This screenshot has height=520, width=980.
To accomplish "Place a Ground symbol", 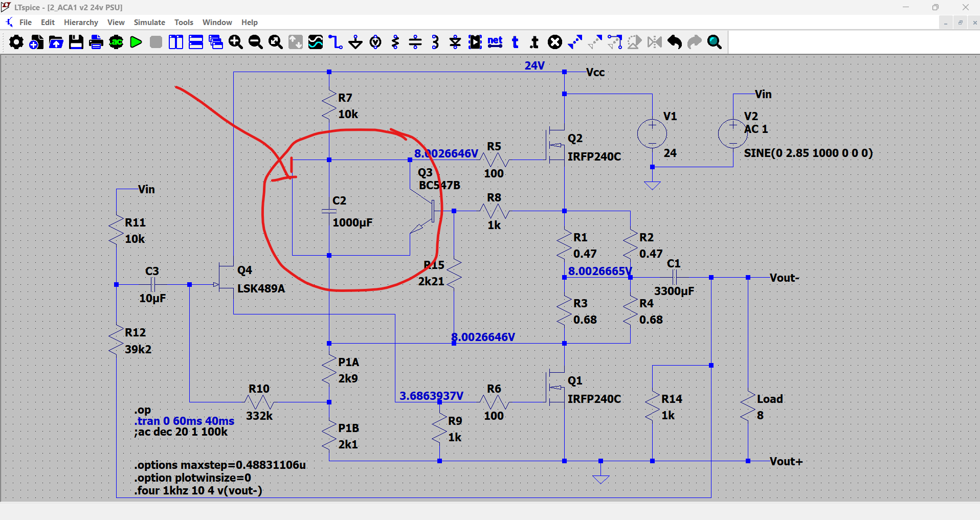I will 355,42.
